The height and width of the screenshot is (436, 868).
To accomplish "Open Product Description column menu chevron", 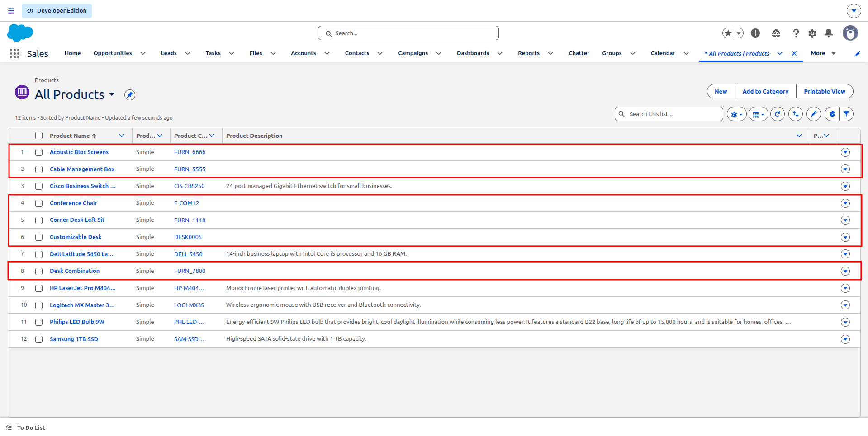I will [799, 136].
